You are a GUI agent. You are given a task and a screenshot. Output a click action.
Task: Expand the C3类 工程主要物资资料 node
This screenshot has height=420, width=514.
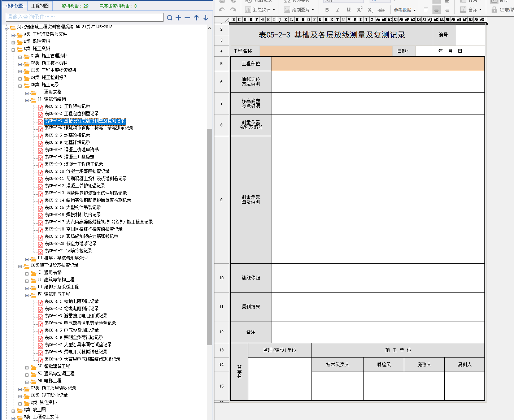point(20,72)
